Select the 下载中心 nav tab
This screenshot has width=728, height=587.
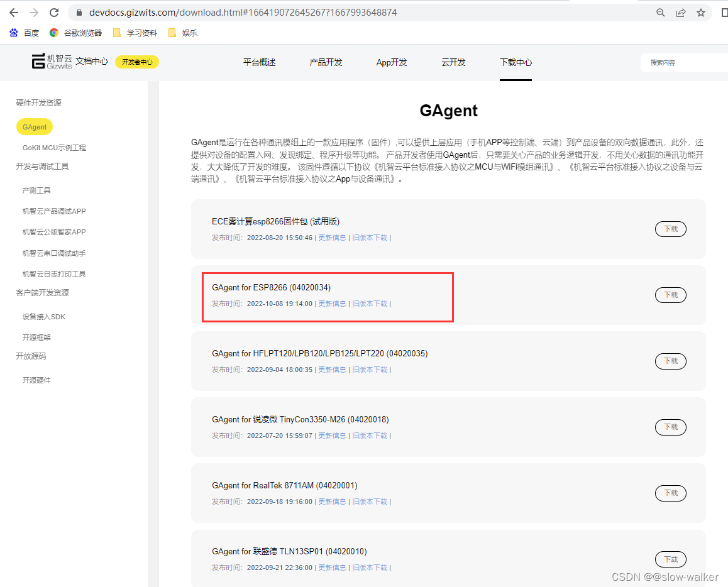[516, 62]
